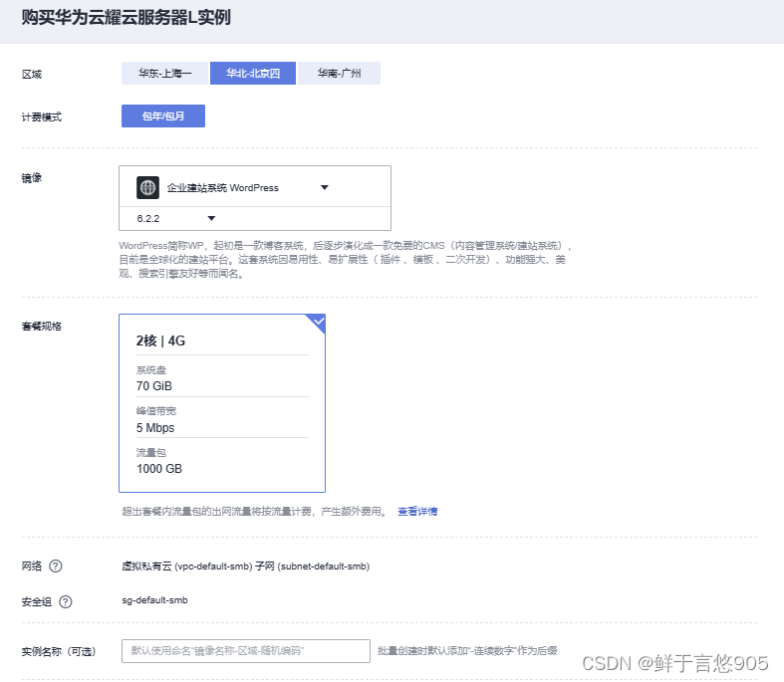Click the 购买华为云耀云服务器L实例 page title
Image resolution: width=784 pixels, height=682 pixels.
pos(126,18)
